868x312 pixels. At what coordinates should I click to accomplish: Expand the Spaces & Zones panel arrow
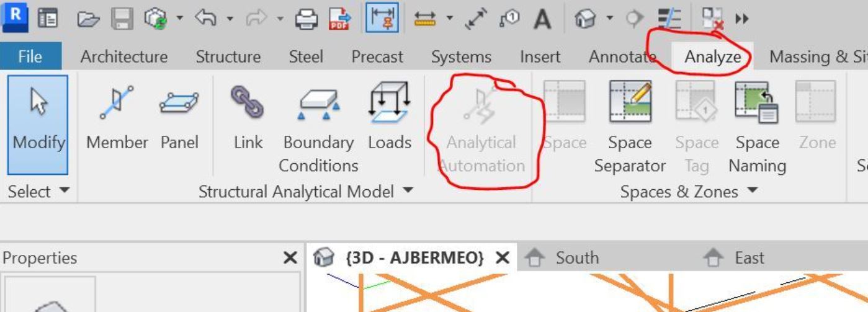[753, 191]
